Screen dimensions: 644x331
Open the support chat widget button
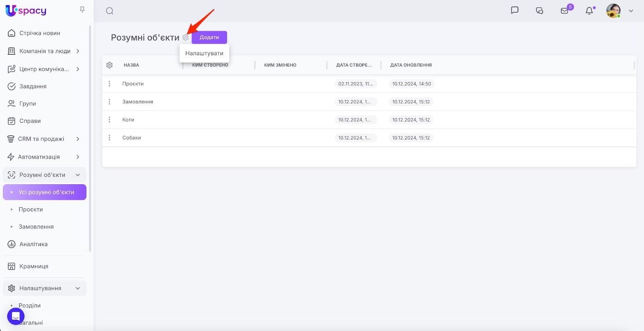click(16, 317)
